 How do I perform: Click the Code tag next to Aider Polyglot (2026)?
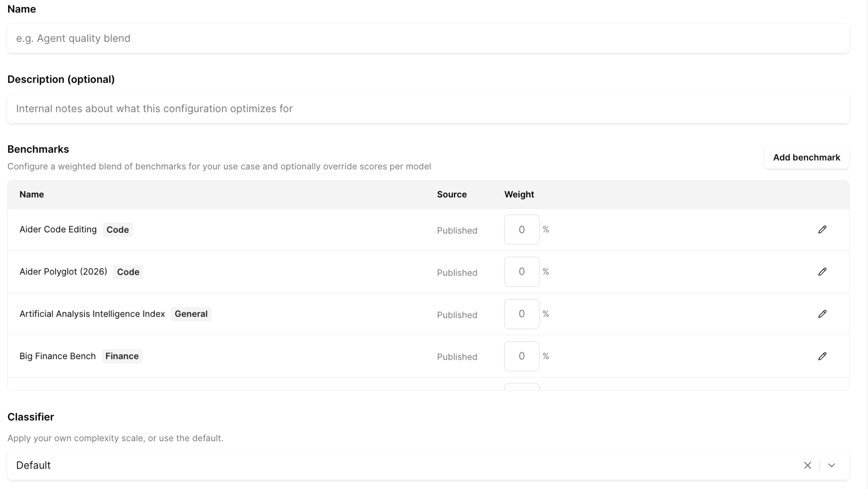tap(128, 272)
